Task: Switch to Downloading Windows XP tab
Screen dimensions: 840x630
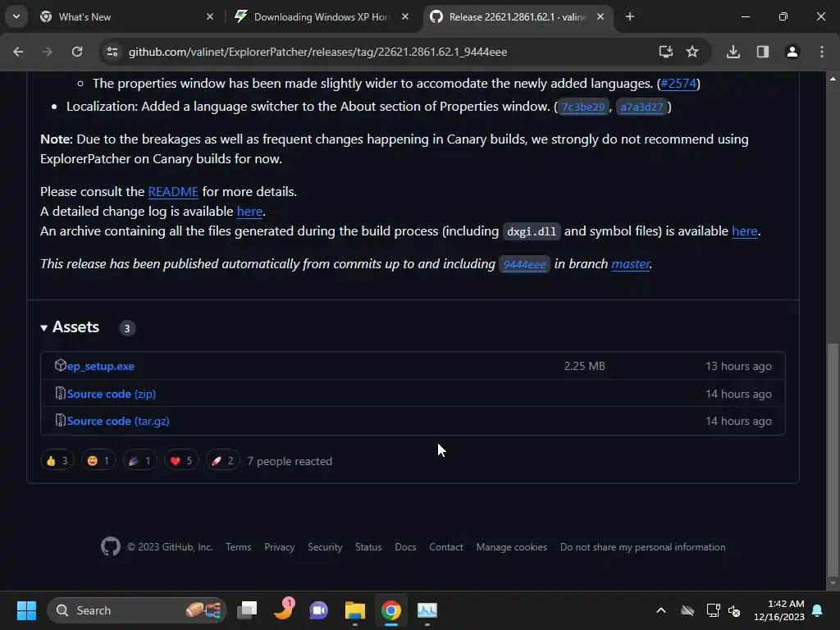Action: [323, 16]
